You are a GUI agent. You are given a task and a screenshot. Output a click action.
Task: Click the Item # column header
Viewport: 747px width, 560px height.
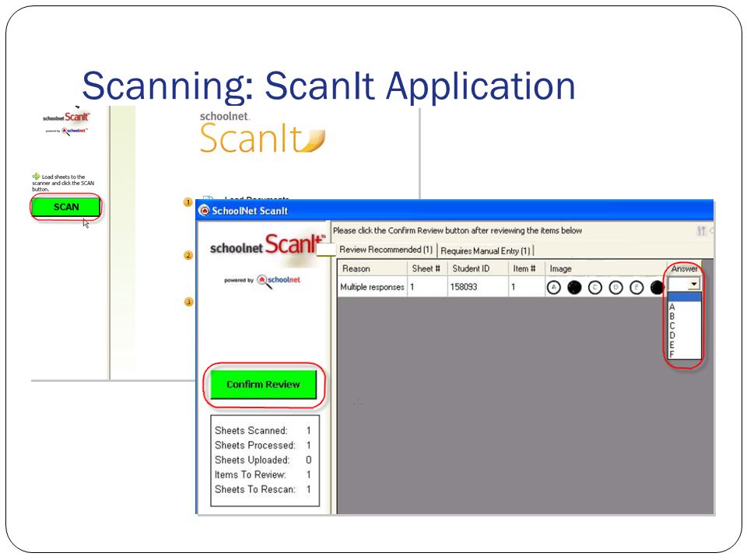coord(527,268)
